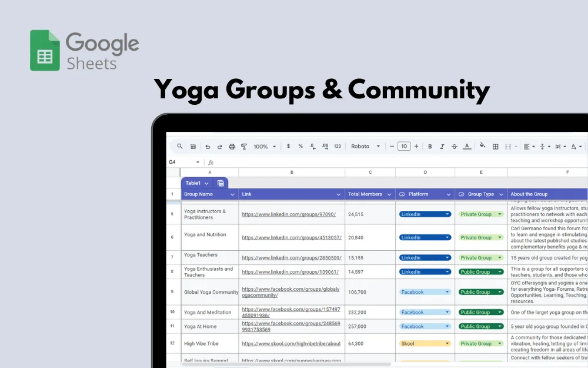Select the paint format tool
The image size is (588, 368).
point(244,147)
